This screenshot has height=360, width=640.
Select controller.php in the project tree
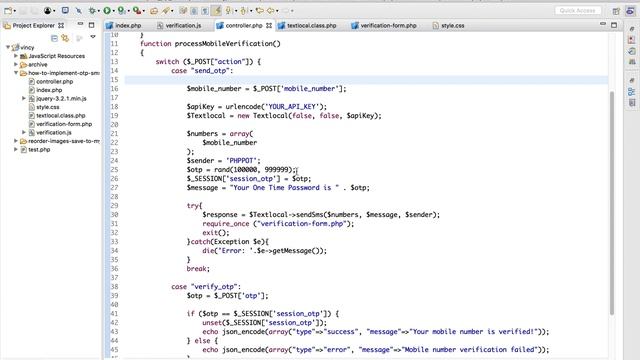point(51,82)
